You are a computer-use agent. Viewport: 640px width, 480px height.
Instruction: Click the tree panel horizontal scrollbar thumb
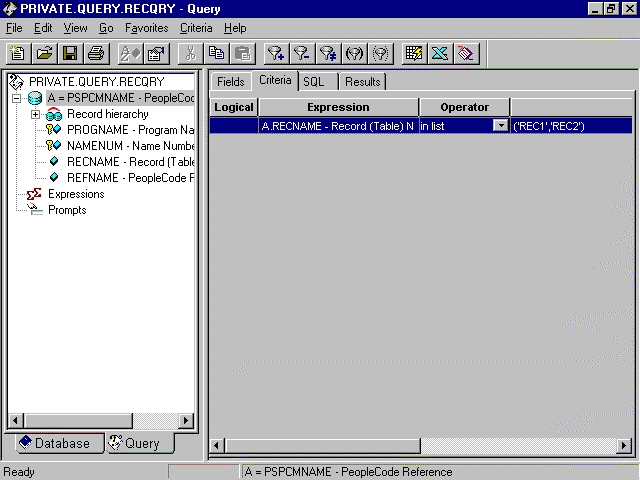coord(78,420)
